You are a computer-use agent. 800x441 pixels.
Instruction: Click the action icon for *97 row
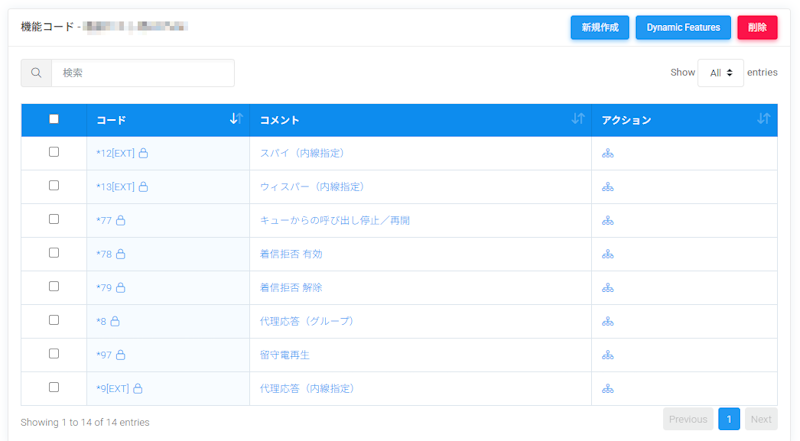pos(607,355)
